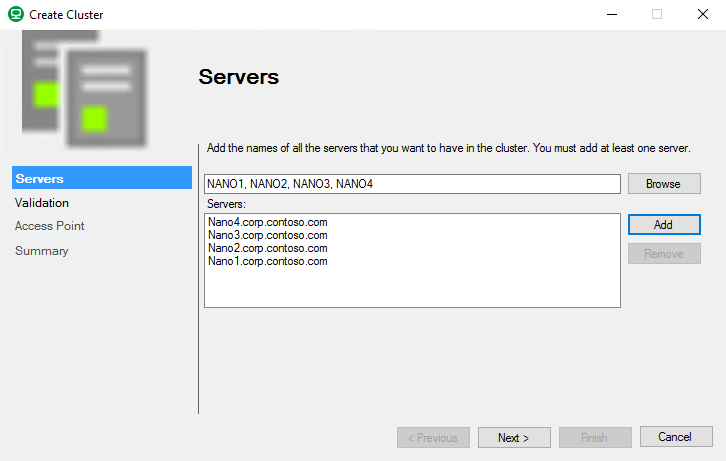Click the Add button
726x461 pixels.
click(664, 224)
